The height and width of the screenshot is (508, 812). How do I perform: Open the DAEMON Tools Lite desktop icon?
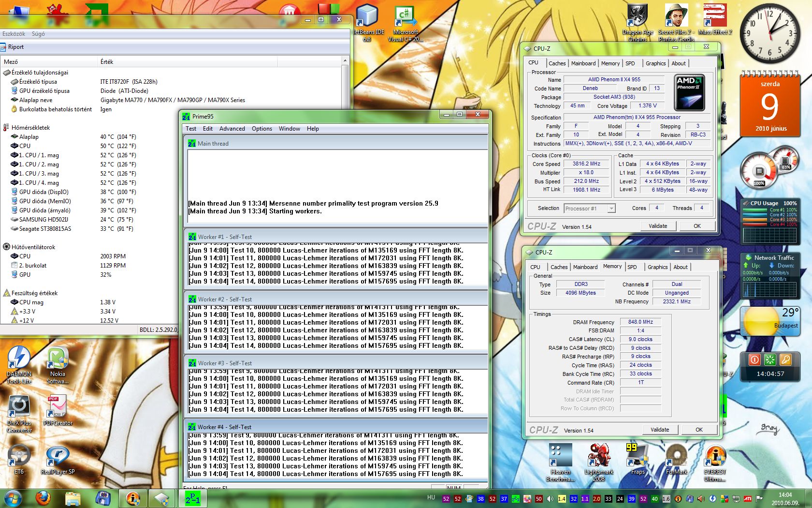(19, 365)
